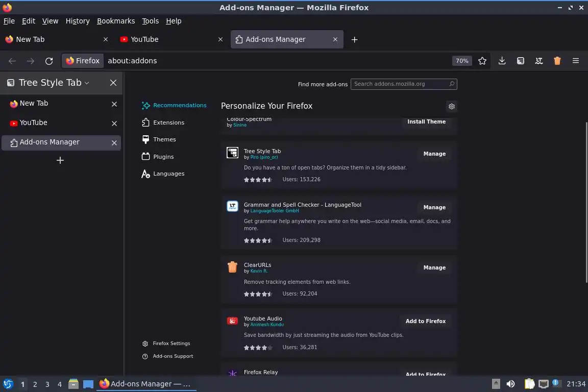Bookmark this page with the star icon
The width and height of the screenshot is (588, 392).
tap(482, 61)
